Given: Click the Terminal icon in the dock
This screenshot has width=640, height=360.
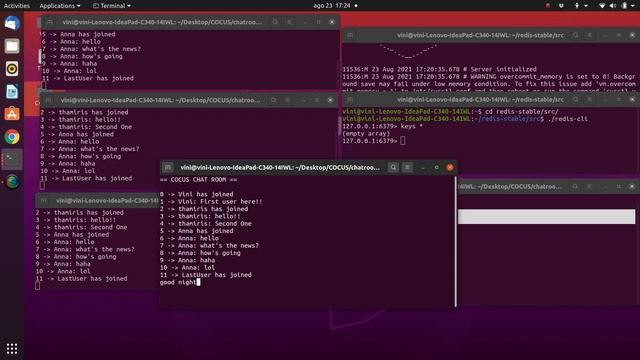Looking at the screenshot, I should pyautogui.click(x=12, y=159).
